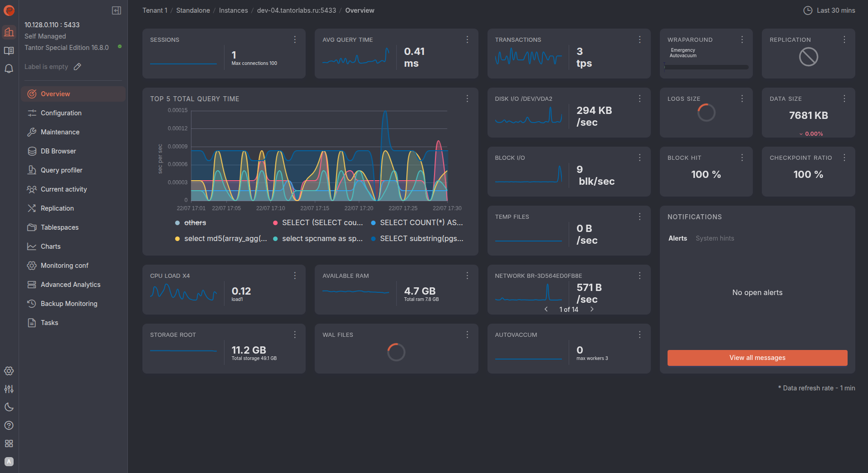This screenshot has width=868, height=473.
Task: Click the Backup Monitoring history icon
Action: (32, 304)
